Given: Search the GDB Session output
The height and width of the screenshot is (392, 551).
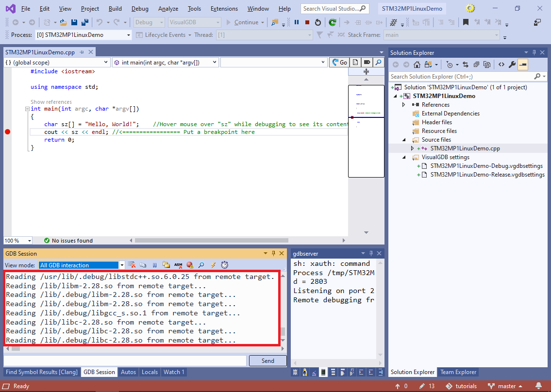Looking at the screenshot, I should (201, 265).
